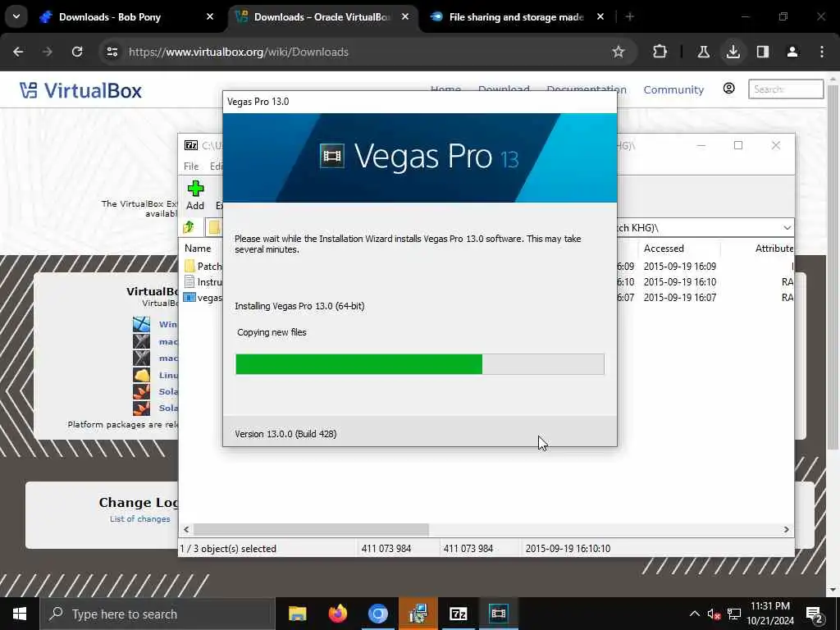Open File Explorer from the taskbar
Image resolution: width=840 pixels, height=630 pixels.
tap(297, 614)
